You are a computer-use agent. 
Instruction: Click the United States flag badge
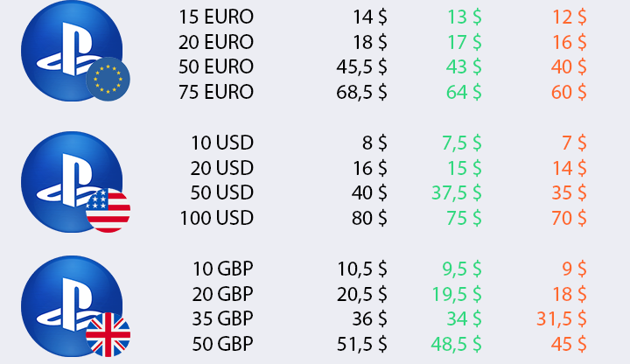click(x=108, y=210)
